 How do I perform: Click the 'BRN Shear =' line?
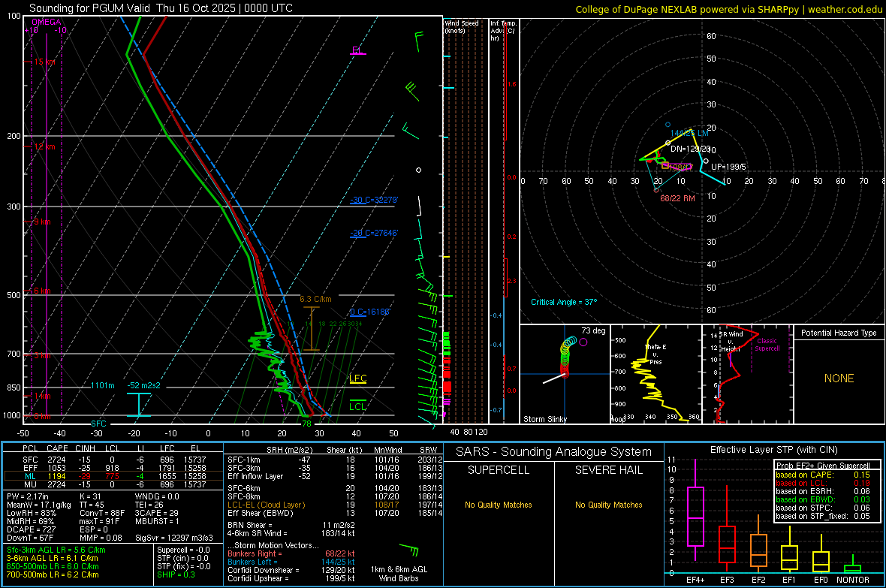coord(291,525)
